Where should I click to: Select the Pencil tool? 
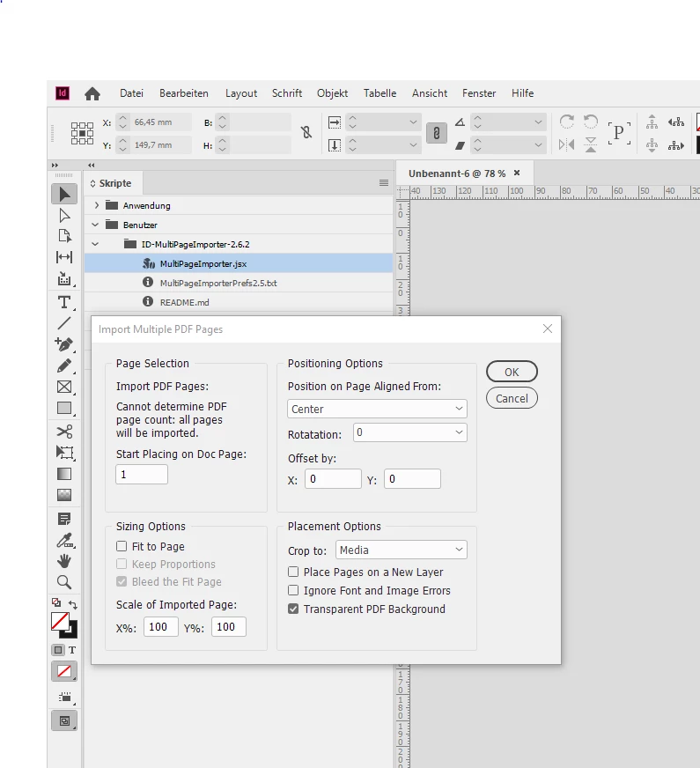64,366
